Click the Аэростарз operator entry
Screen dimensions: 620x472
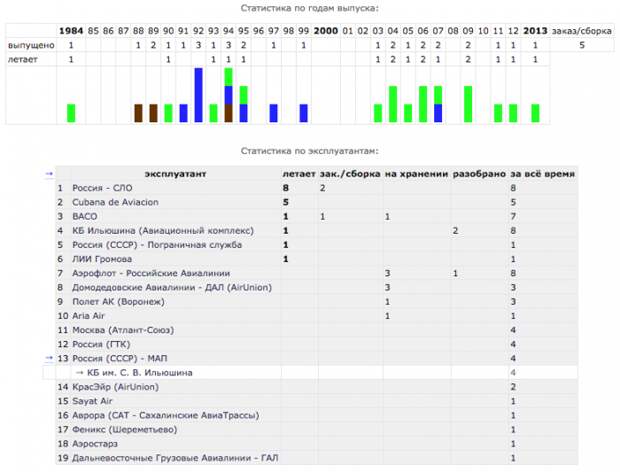tap(95, 444)
